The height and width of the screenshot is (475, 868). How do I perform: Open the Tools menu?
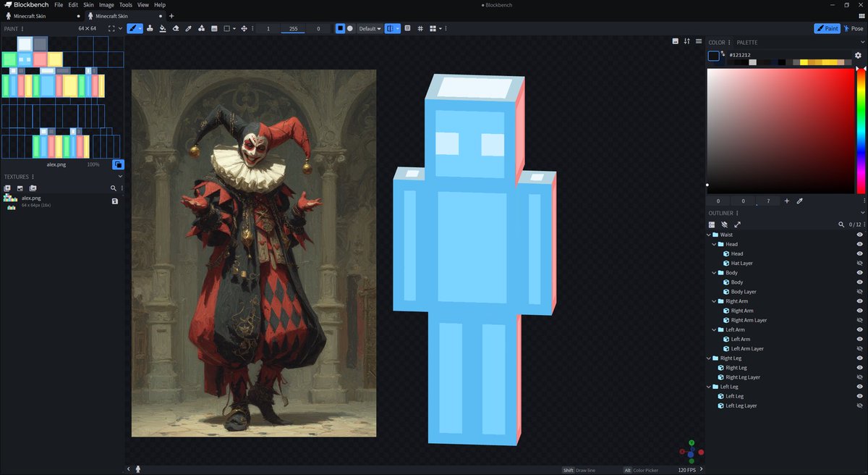click(126, 4)
